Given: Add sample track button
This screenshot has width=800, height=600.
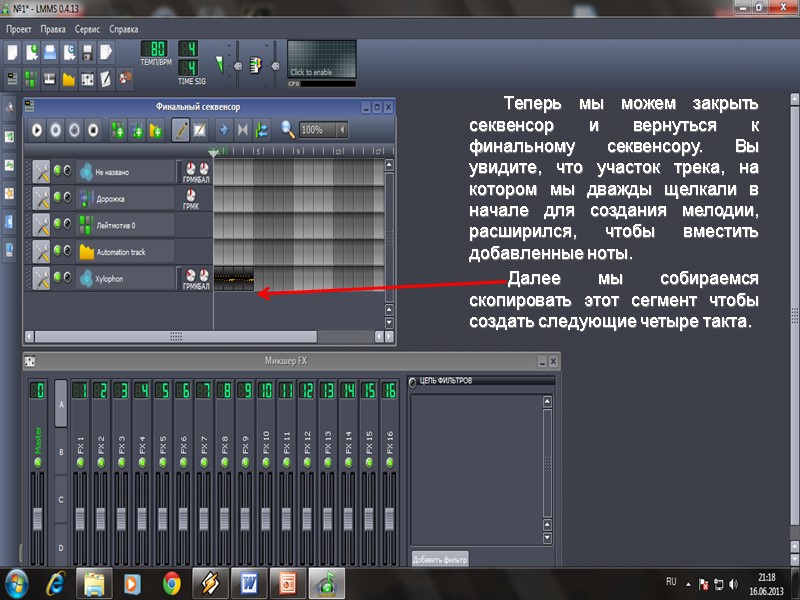Looking at the screenshot, I should [137, 131].
